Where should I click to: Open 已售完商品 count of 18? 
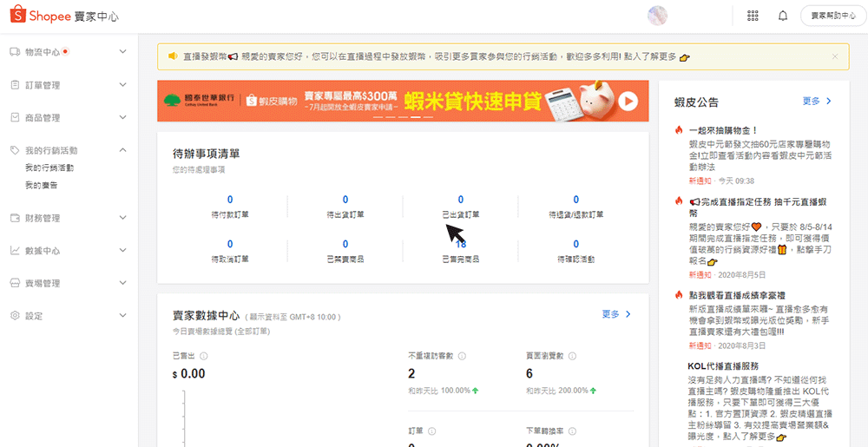(461, 245)
